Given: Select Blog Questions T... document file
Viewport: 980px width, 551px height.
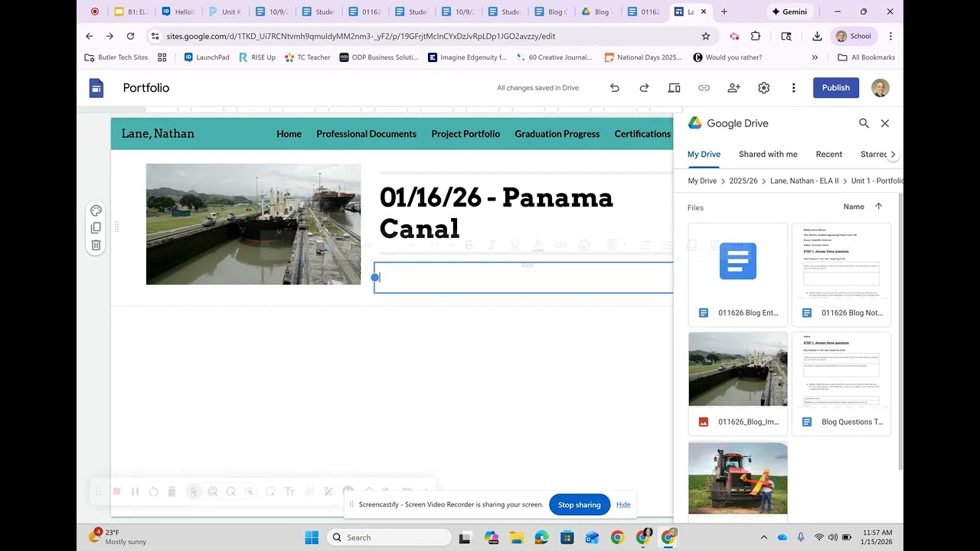Looking at the screenshot, I should (x=841, y=383).
